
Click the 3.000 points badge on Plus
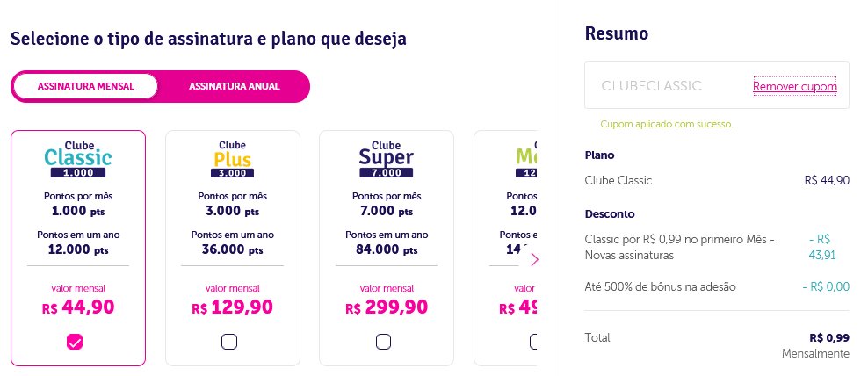coord(232,173)
